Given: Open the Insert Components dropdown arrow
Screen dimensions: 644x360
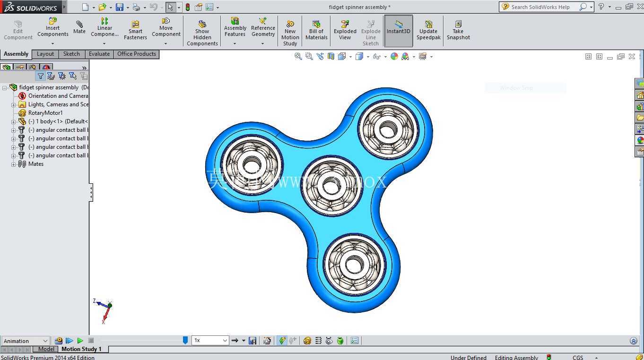Looking at the screenshot, I should 52,43.
